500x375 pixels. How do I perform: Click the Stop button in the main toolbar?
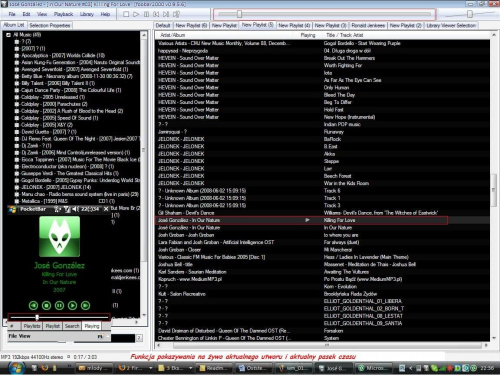(126, 14)
